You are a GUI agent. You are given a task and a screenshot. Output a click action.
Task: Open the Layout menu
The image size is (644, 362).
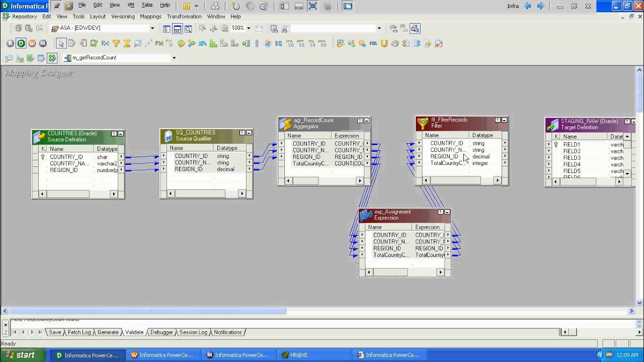pyautogui.click(x=98, y=17)
